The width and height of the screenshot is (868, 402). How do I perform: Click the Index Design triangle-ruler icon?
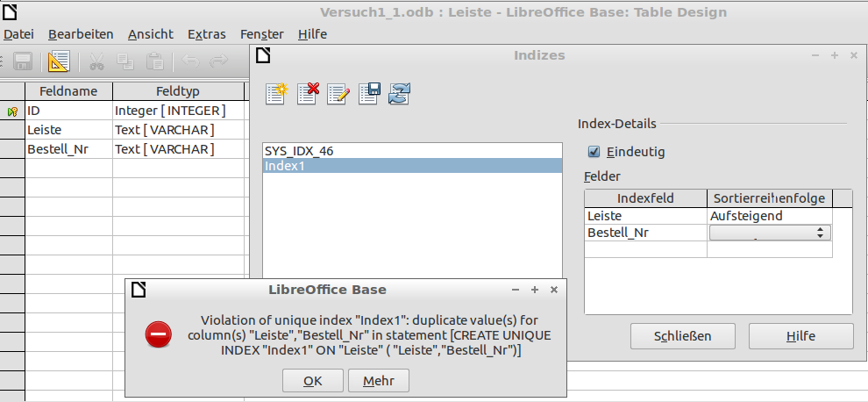coord(58,61)
